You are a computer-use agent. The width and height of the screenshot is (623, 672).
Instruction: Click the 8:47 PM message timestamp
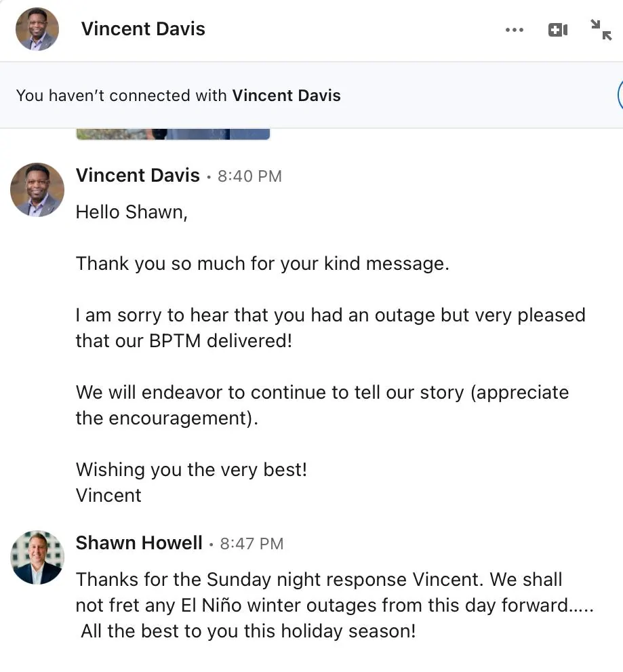tap(252, 544)
